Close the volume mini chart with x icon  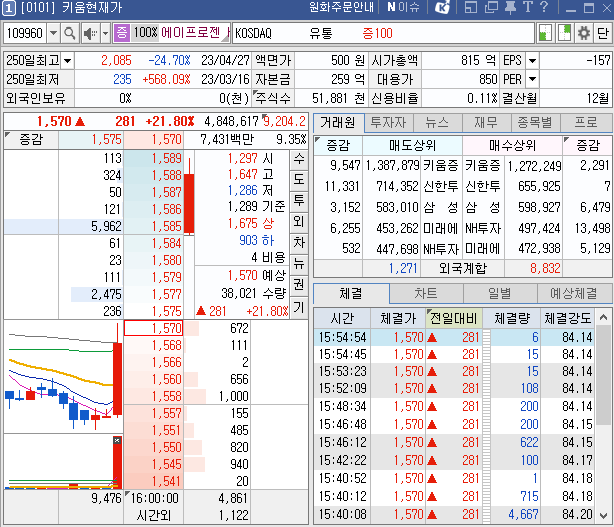117,440
